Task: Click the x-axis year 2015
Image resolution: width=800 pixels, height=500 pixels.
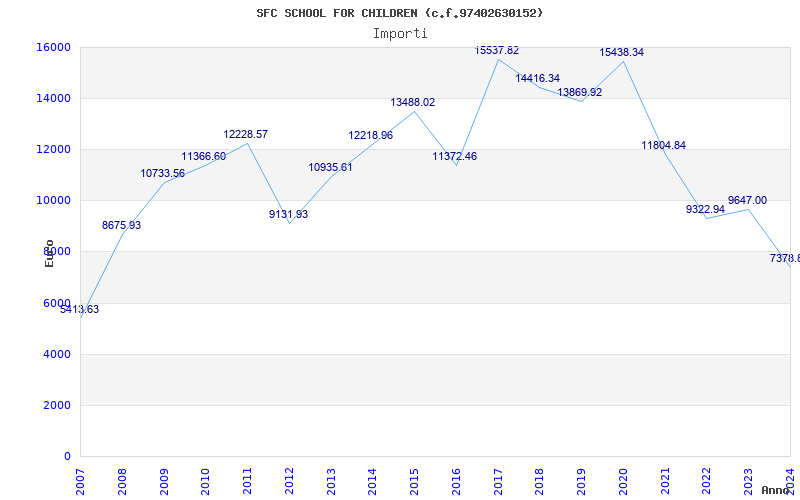Action: [x=414, y=482]
